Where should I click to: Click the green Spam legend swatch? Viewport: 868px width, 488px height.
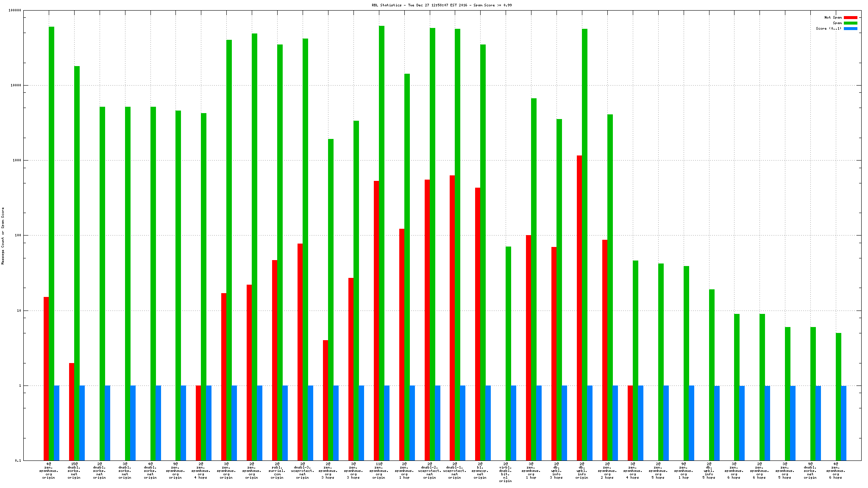point(850,23)
